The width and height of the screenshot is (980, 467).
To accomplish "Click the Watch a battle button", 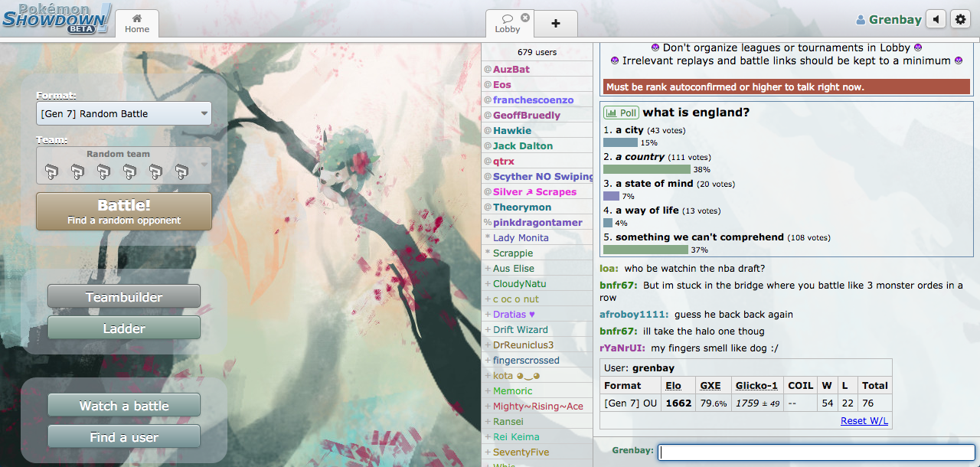I will [124, 406].
